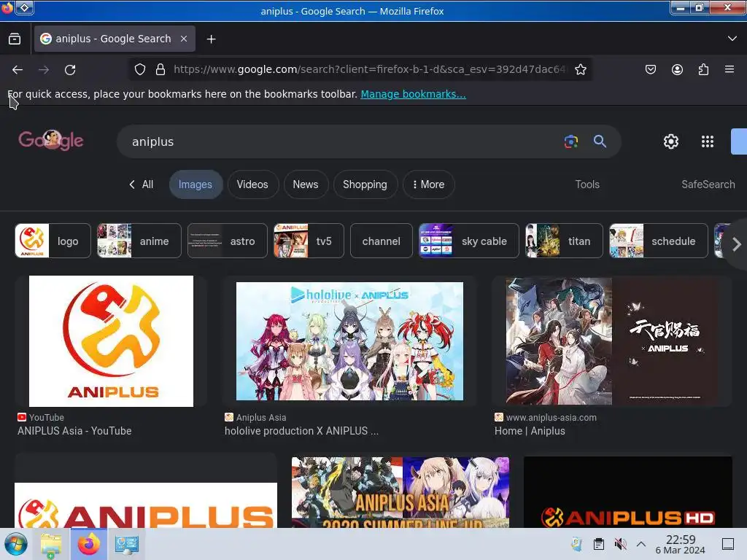
Task: Switch to All results tab
Action: (x=141, y=184)
